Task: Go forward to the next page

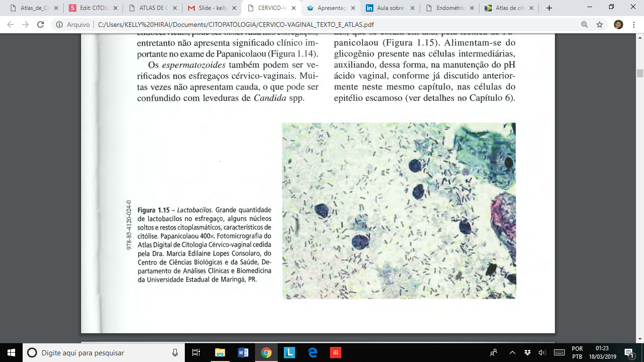Action: pyautogui.click(x=25, y=25)
